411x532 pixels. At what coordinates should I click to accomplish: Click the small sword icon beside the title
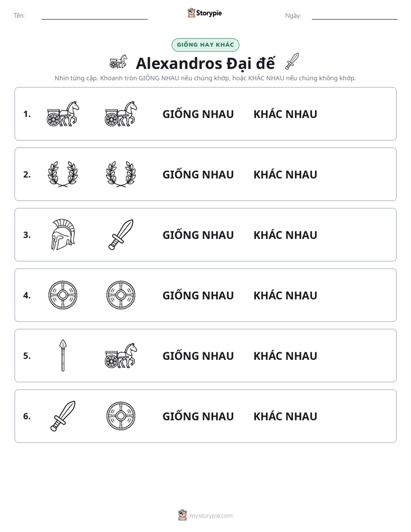tap(292, 61)
